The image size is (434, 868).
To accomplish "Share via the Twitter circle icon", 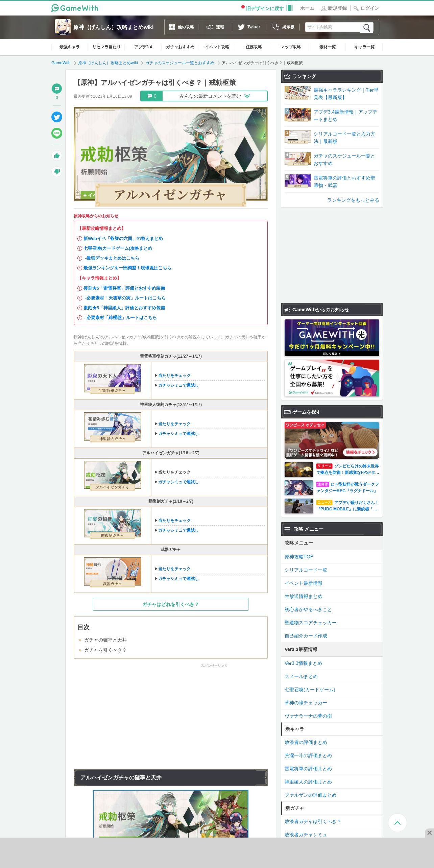I will point(57,117).
